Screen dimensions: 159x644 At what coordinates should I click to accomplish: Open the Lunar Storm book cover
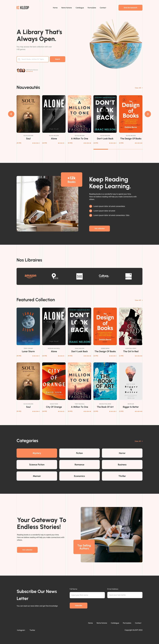[x=28, y=326]
